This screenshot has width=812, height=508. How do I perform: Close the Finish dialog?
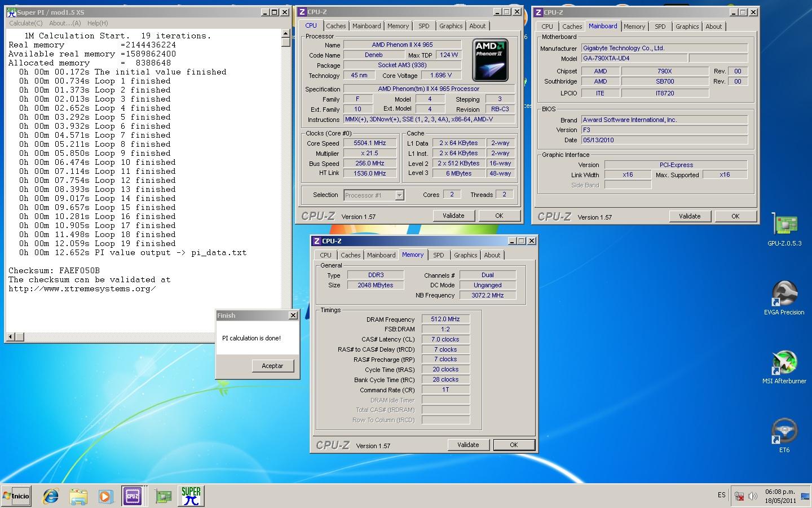[293, 316]
